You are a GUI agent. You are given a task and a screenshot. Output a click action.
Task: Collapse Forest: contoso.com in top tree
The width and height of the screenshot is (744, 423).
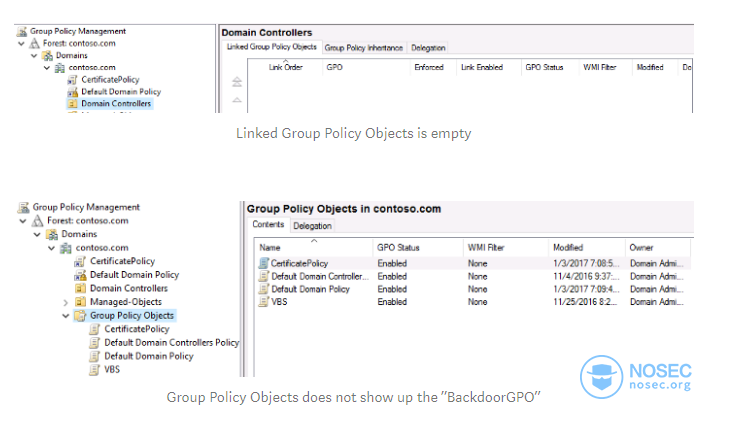[21, 44]
